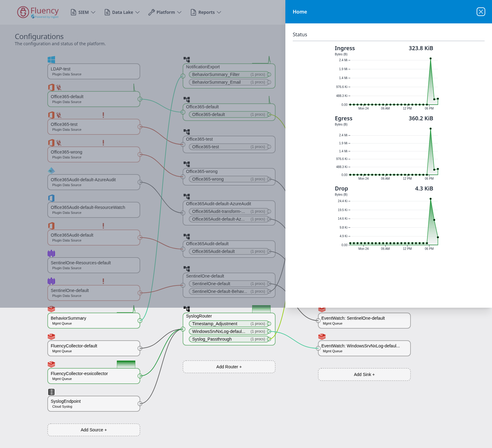
Task: Click the Office icon above Office365-default source
Action: pos(51,87)
